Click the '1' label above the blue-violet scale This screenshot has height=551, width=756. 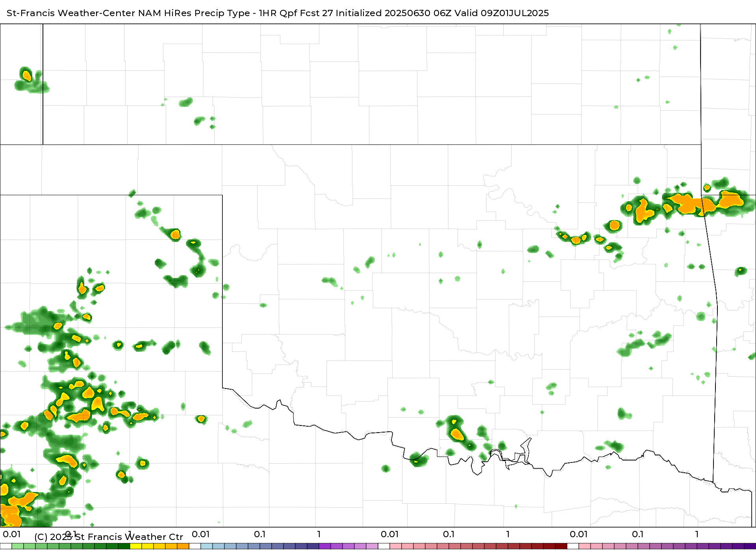coord(319,534)
